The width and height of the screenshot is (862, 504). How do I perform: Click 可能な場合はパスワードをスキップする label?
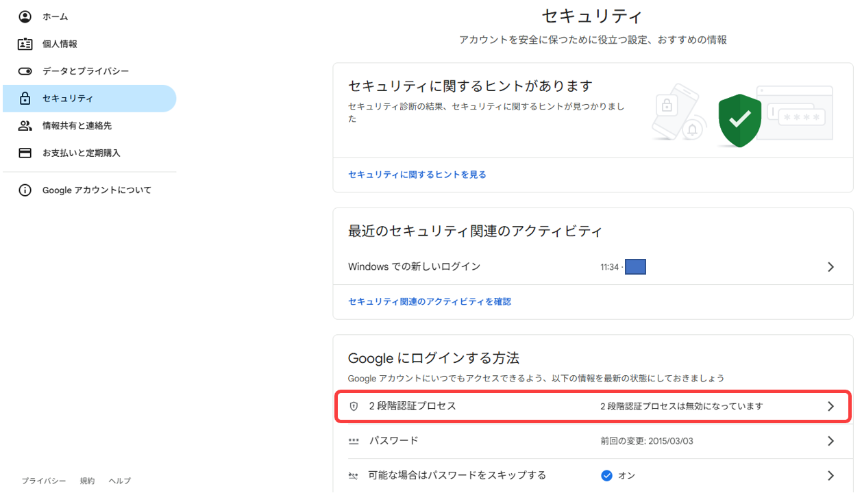[457, 475]
